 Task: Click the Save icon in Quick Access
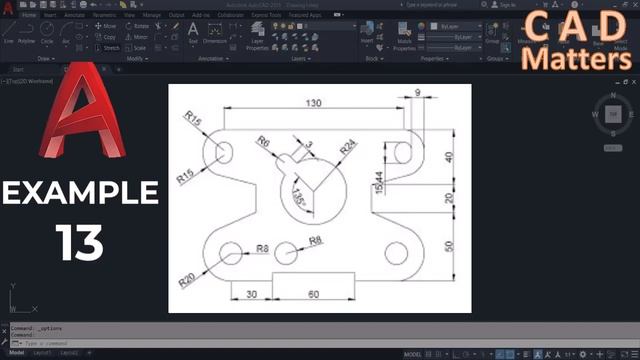[43, 4]
